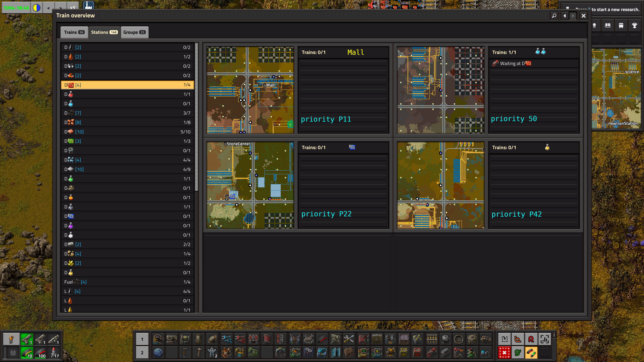Toggle the highlighted rail shortcut button

click(x=531, y=352)
